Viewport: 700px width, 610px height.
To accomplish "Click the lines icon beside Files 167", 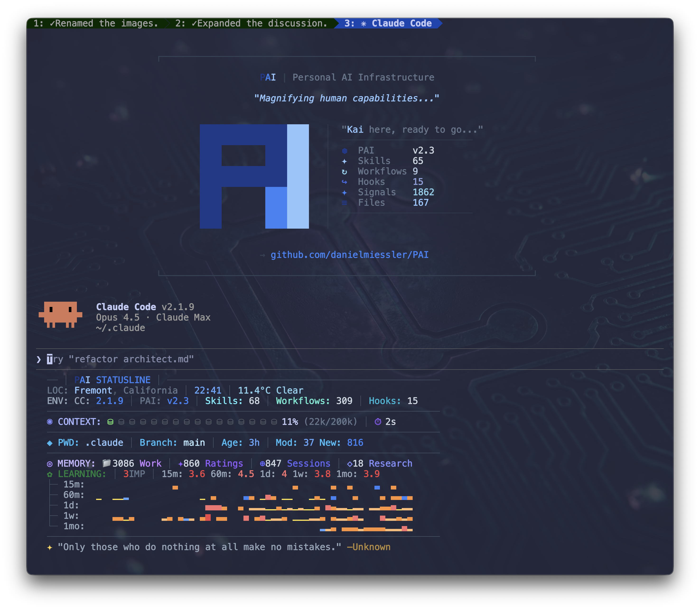I will [x=344, y=203].
